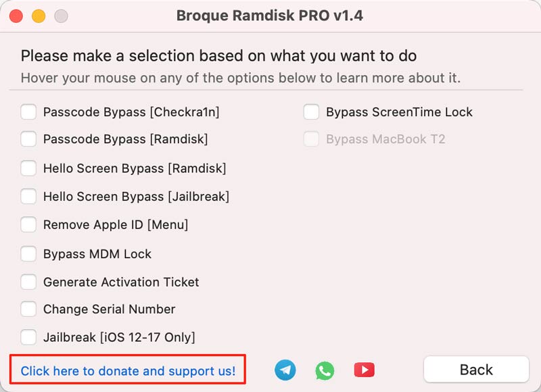Enable Passcode Bypass [Checkra1n]
Screen dimensions: 541x392
28,112
